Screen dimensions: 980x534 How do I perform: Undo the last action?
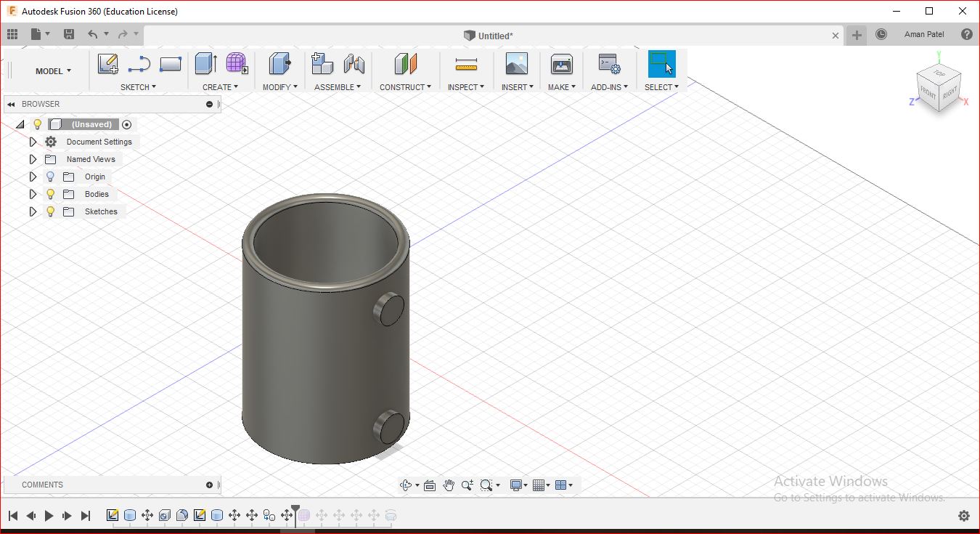point(92,34)
